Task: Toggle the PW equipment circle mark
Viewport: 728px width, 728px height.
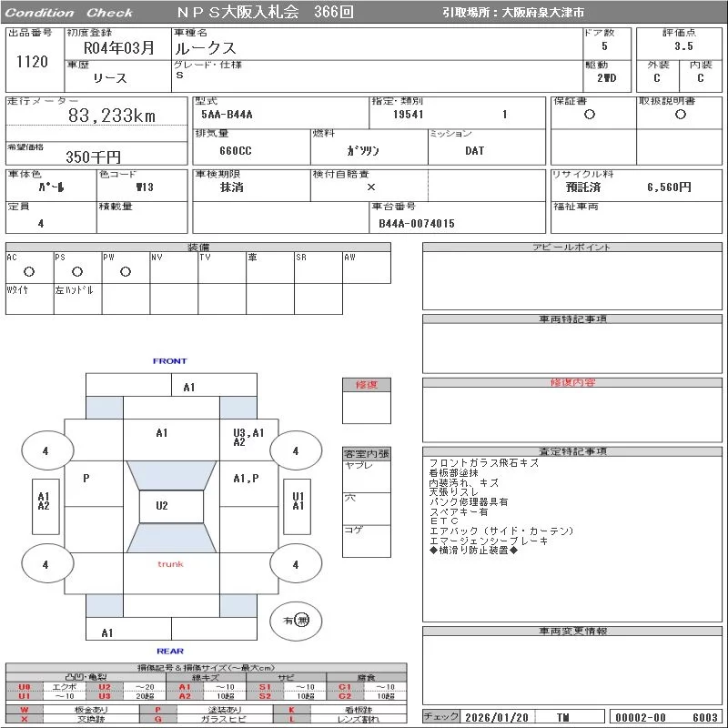Action: point(126,272)
